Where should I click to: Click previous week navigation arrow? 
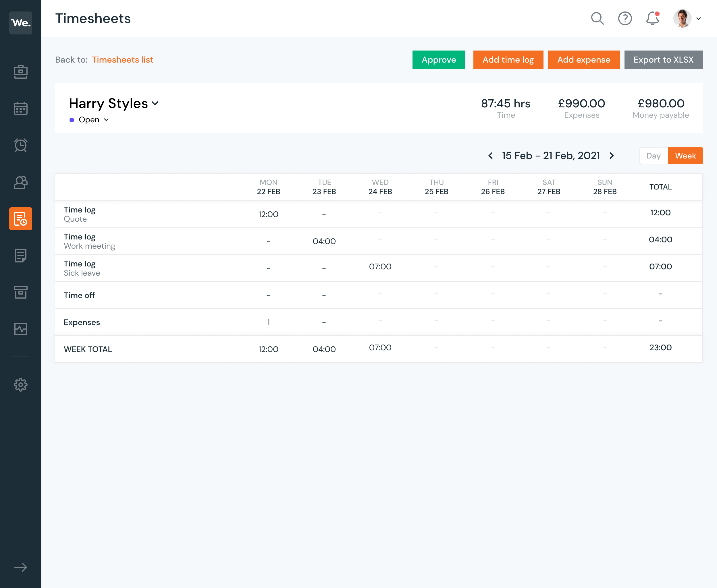(x=489, y=156)
